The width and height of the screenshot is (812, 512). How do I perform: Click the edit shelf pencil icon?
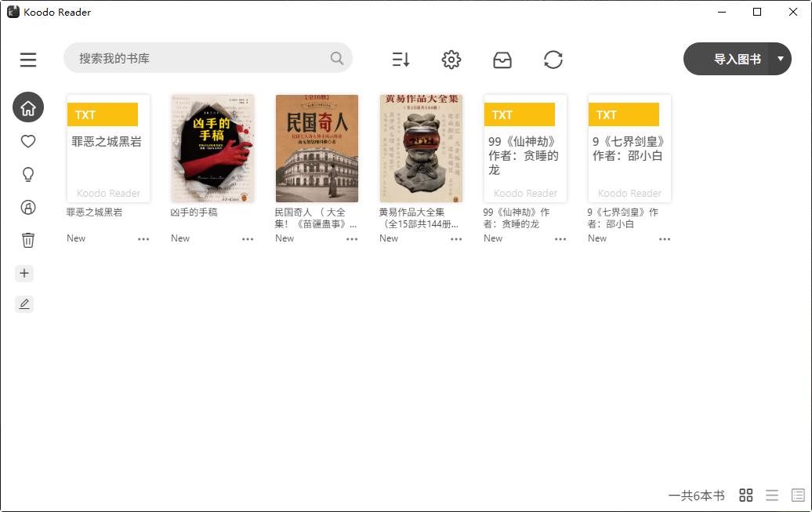pos(24,303)
